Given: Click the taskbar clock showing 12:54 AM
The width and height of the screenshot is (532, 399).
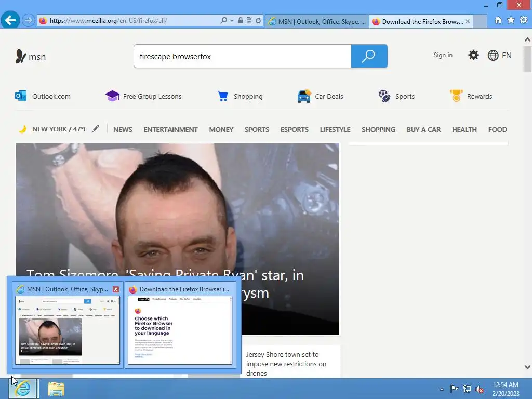Looking at the screenshot, I should (x=506, y=389).
